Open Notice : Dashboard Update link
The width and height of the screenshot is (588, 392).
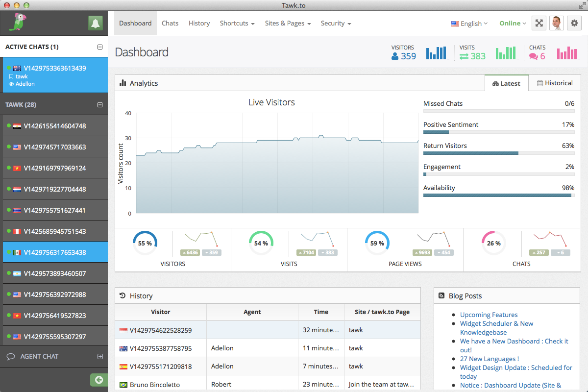coord(511,385)
